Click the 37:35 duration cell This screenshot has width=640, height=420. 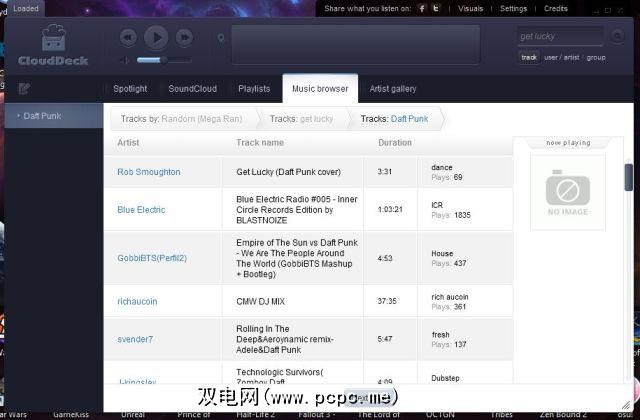coord(387,301)
